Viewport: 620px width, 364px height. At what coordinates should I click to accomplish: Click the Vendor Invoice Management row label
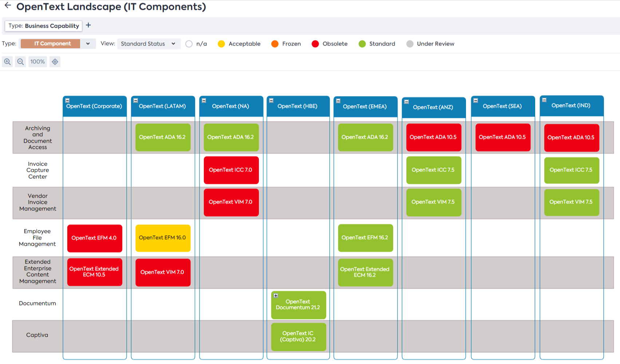37,202
